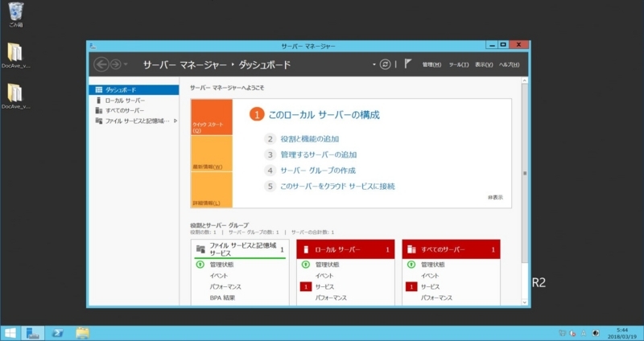Click the green status icon in ファイル サービス tile
This screenshot has width=644, height=341.
click(200, 265)
